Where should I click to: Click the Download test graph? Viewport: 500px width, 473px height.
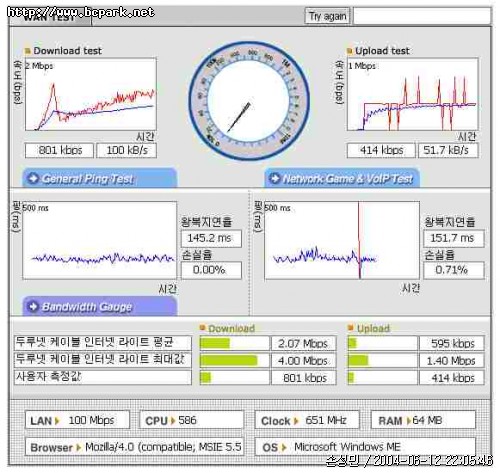point(91,94)
